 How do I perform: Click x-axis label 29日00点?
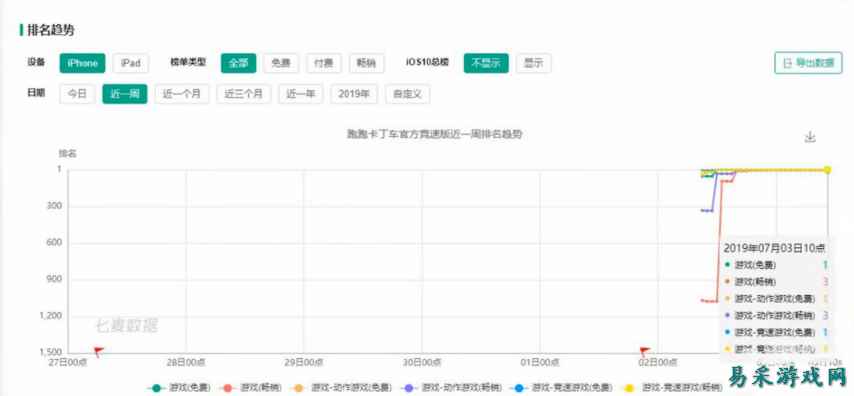pyautogui.click(x=303, y=362)
